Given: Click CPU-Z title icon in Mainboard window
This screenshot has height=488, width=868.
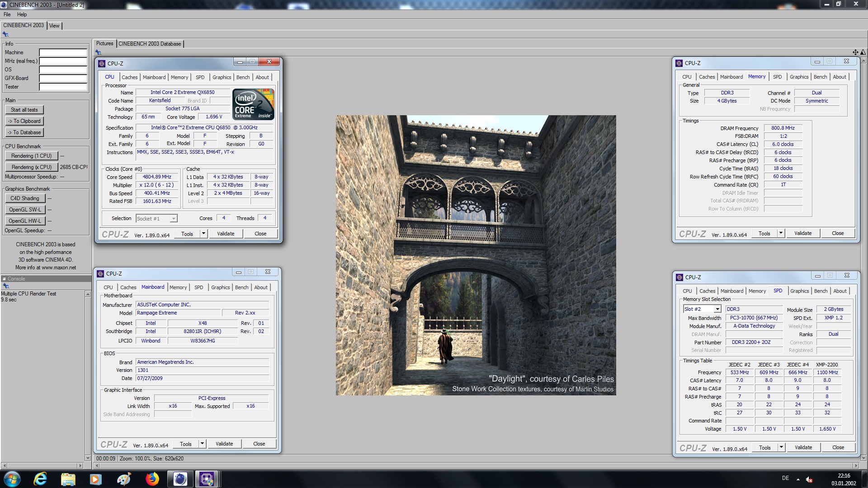Looking at the screenshot, I should 100,273.
